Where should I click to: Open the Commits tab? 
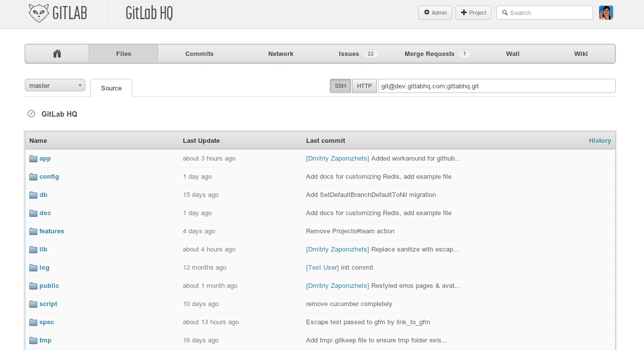tap(200, 54)
